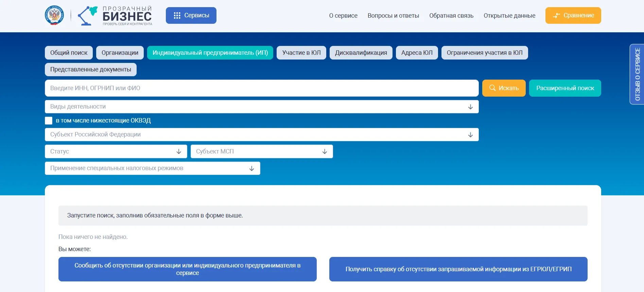Click arrow in специальных налоговых режимов field

[251, 168]
